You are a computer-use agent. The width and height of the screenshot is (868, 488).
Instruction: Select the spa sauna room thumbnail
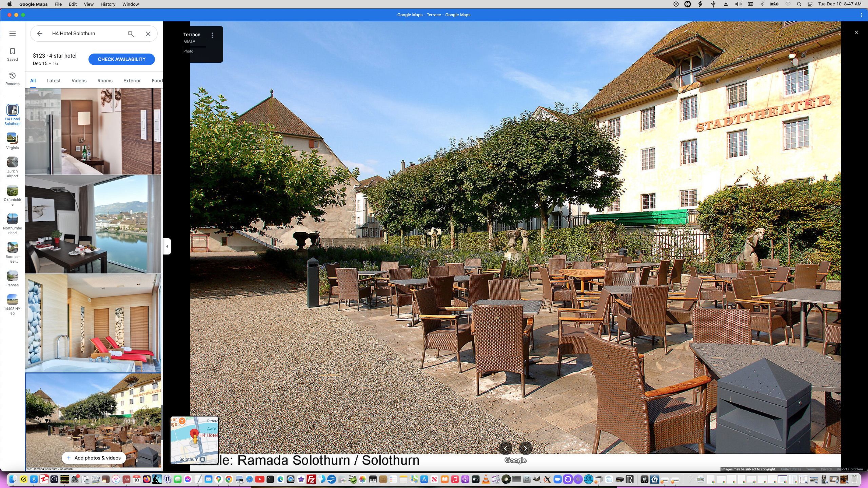[93, 323]
